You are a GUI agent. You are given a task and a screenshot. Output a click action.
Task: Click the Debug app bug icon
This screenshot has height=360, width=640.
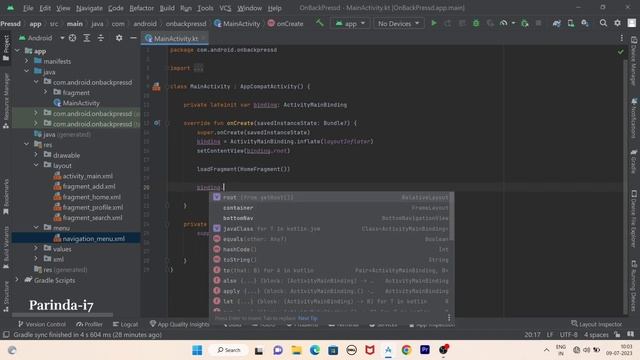point(476,23)
